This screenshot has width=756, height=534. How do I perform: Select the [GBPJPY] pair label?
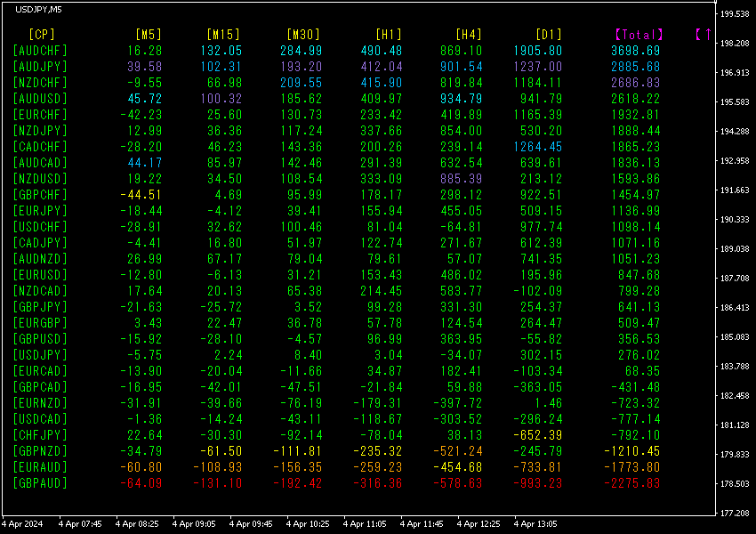click(40, 307)
